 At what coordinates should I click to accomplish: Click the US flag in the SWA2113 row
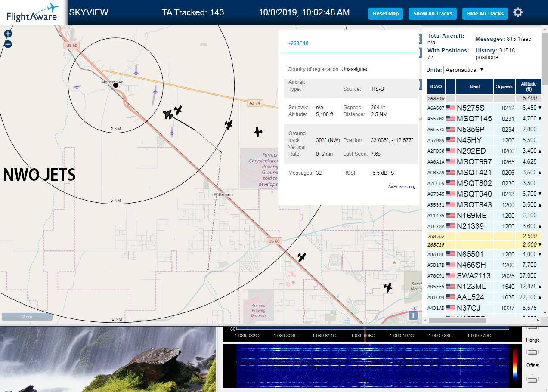(451, 275)
